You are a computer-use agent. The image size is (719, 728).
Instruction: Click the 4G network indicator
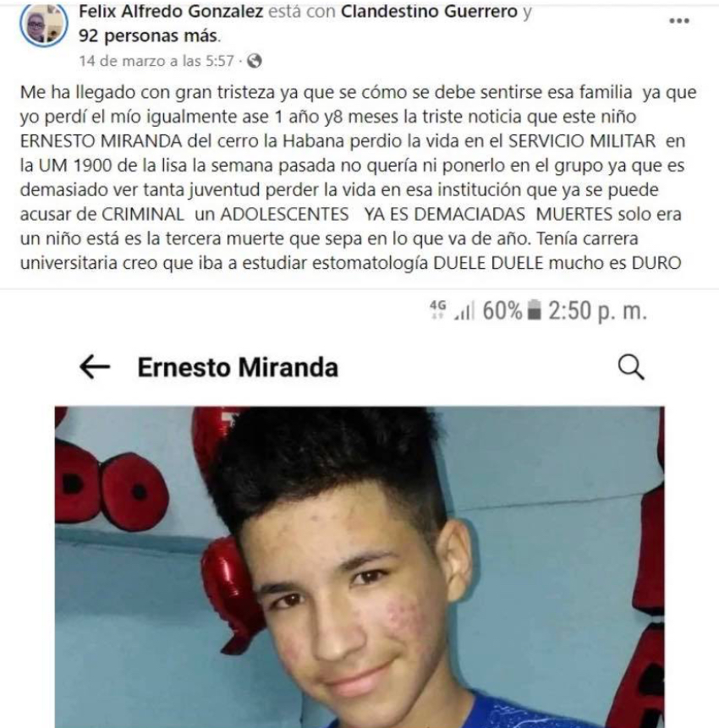click(437, 309)
